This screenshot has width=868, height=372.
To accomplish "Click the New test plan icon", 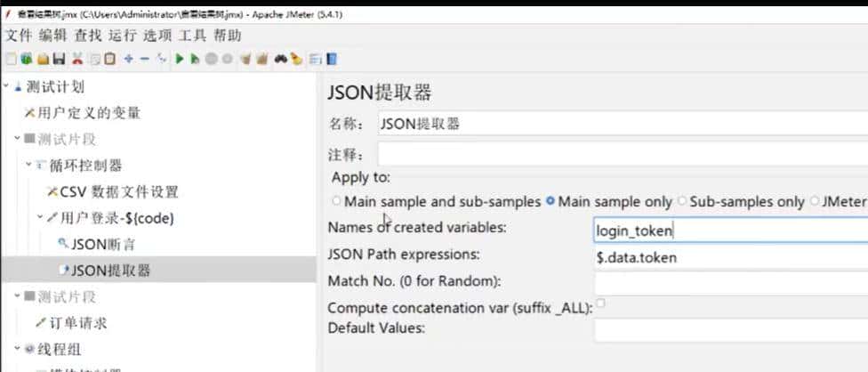I will (x=10, y=60).
